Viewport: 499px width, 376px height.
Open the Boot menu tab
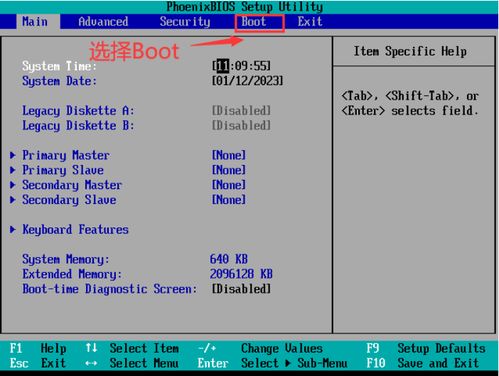click(254, 22)
